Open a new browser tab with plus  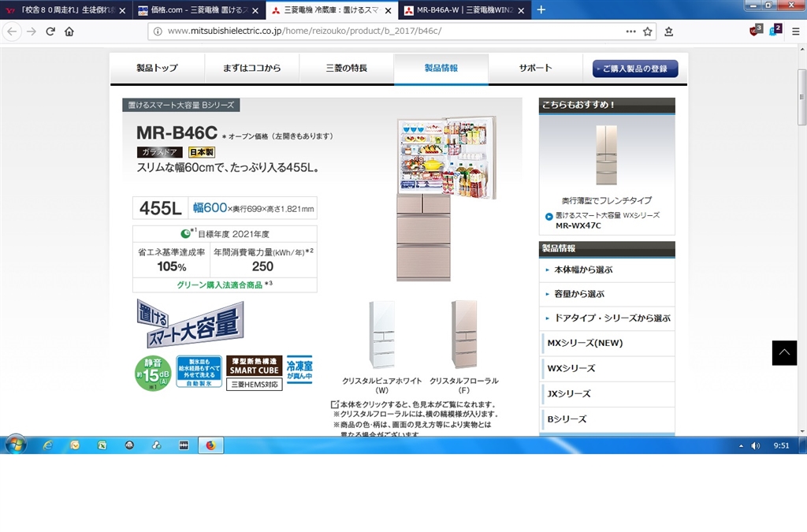coord(541,9)
